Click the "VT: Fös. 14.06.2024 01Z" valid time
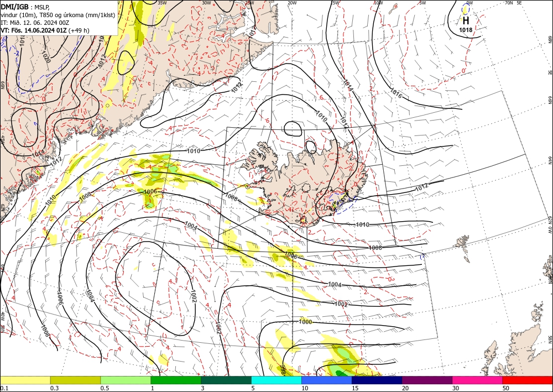This screenshot has width=553, height=392. point(34,30)
